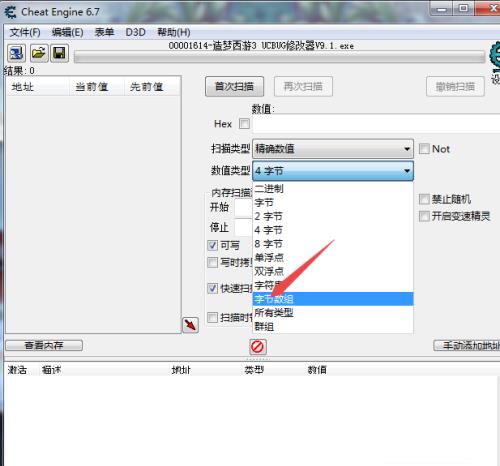Select 二进制 from value type list
Screen dimensions: 500x466
point(333,189)
